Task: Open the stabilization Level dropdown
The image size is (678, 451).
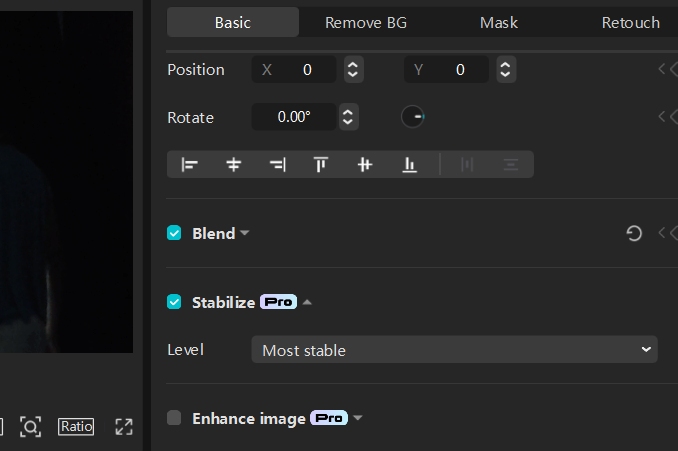Action: point(454,350)
